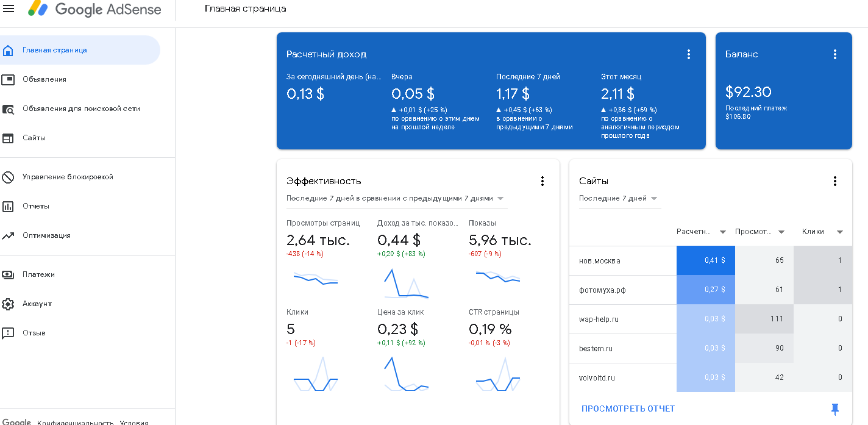Click the 90 page views cell
The image size is (868, 425).
coord(764,348)
